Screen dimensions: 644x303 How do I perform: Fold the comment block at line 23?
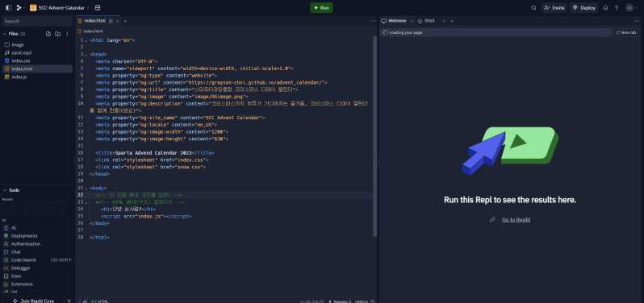[86, 202]
